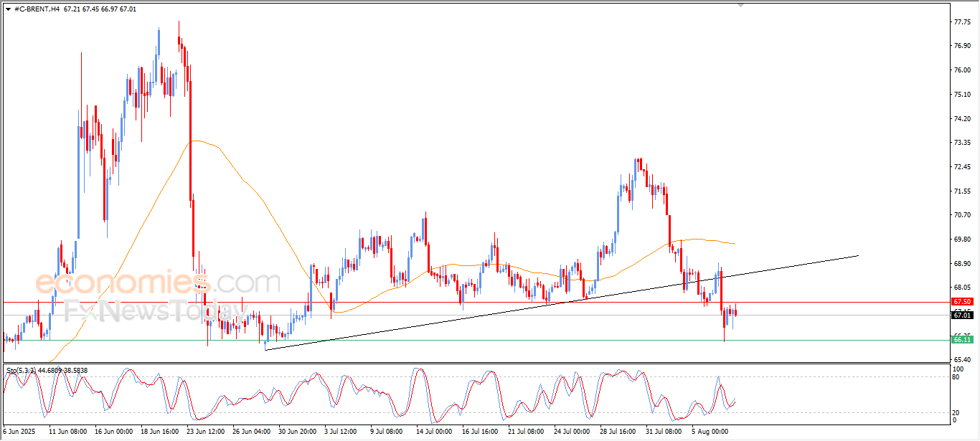Select the black 67.01 current price tag
The height and width of the screenshot is (441, 980).
(962, 315)
